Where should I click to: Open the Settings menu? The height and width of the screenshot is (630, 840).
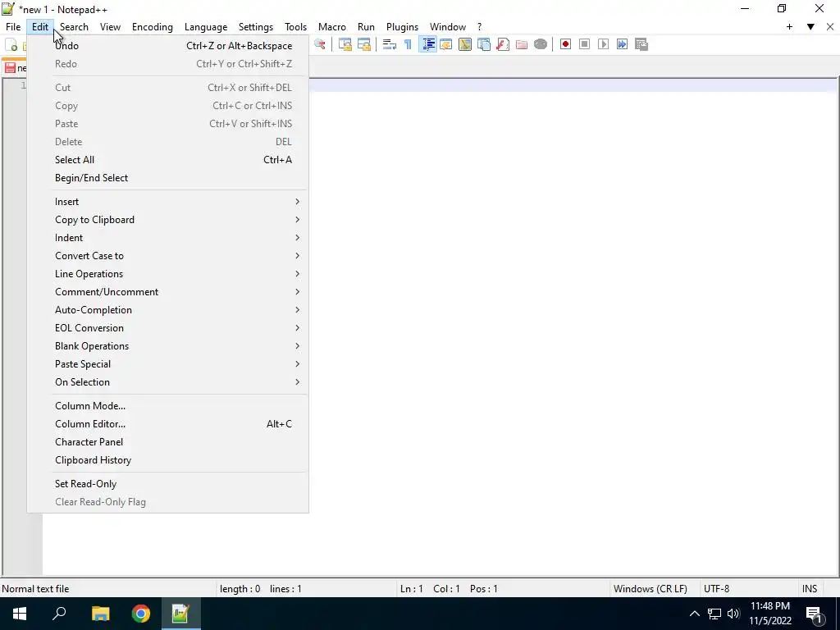(x=256, y=27)
